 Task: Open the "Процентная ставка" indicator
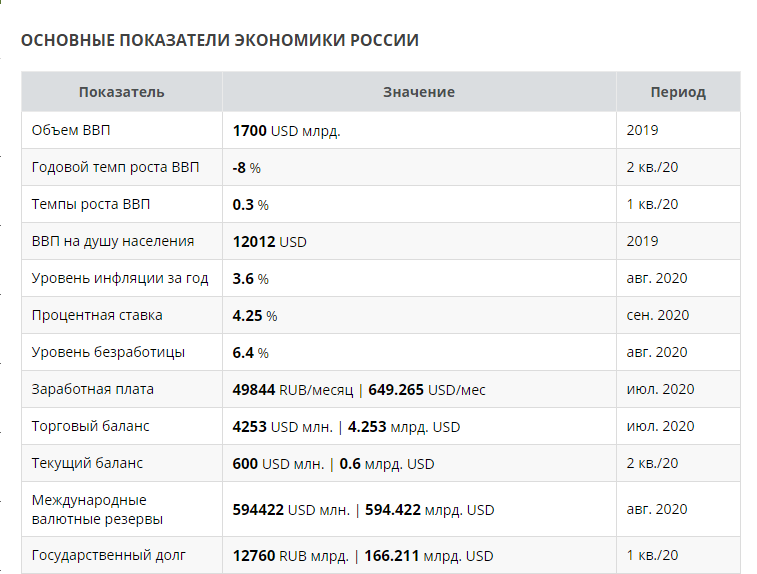click(97, 315)
